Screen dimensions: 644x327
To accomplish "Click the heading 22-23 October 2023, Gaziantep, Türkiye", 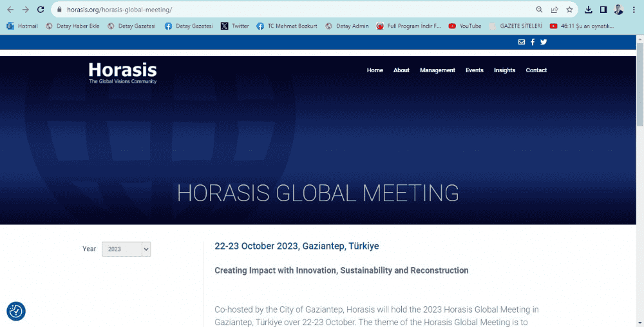I will pyautogui.click(x=296, y=246).
